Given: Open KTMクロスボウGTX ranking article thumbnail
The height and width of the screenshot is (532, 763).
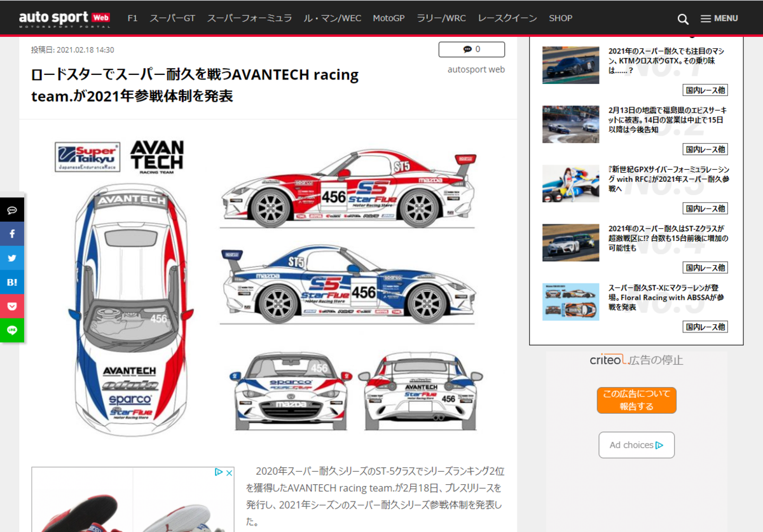Looking at the screenshot, I should (570, 65).
